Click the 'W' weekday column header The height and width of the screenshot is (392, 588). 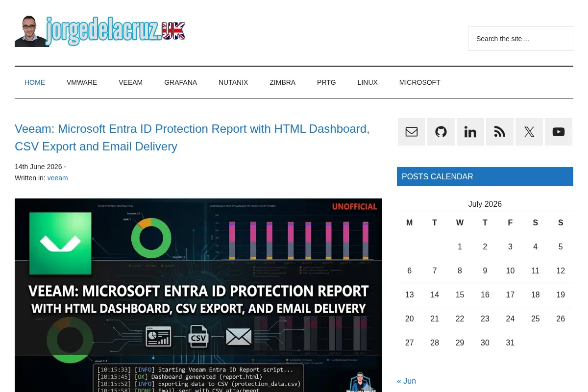coord(460,223)
